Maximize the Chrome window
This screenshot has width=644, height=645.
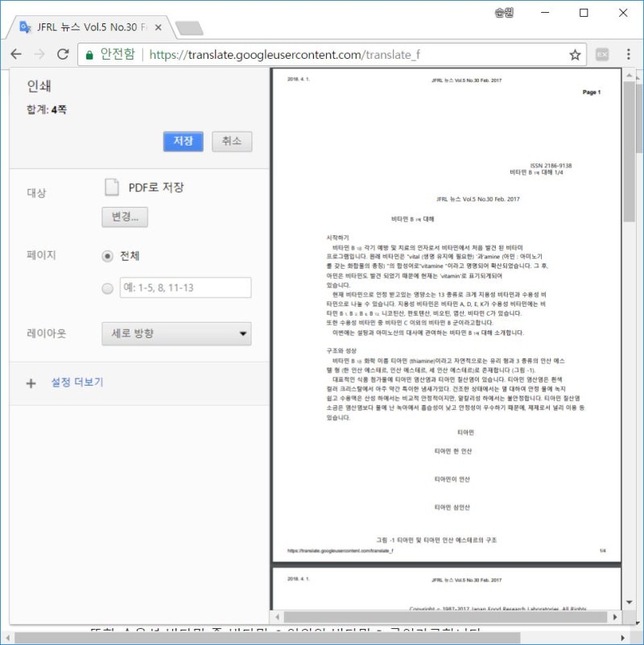point(584,13)
